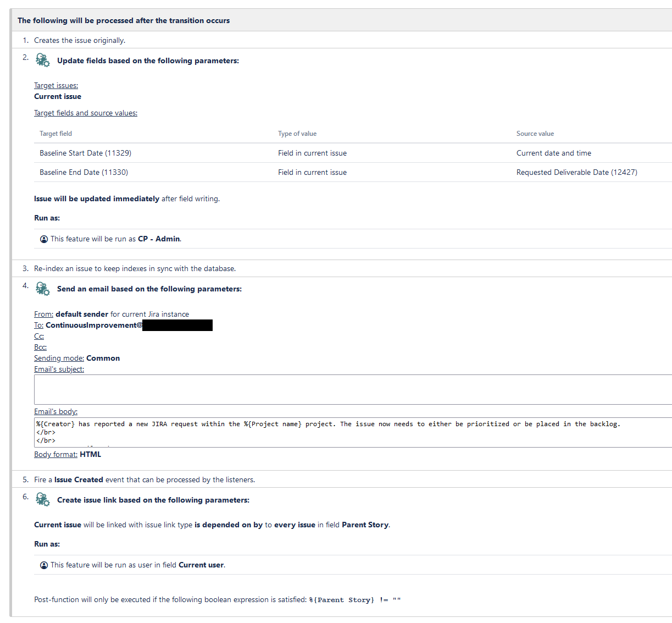
Task: Click the Common sending mode value
Action: 103,358
